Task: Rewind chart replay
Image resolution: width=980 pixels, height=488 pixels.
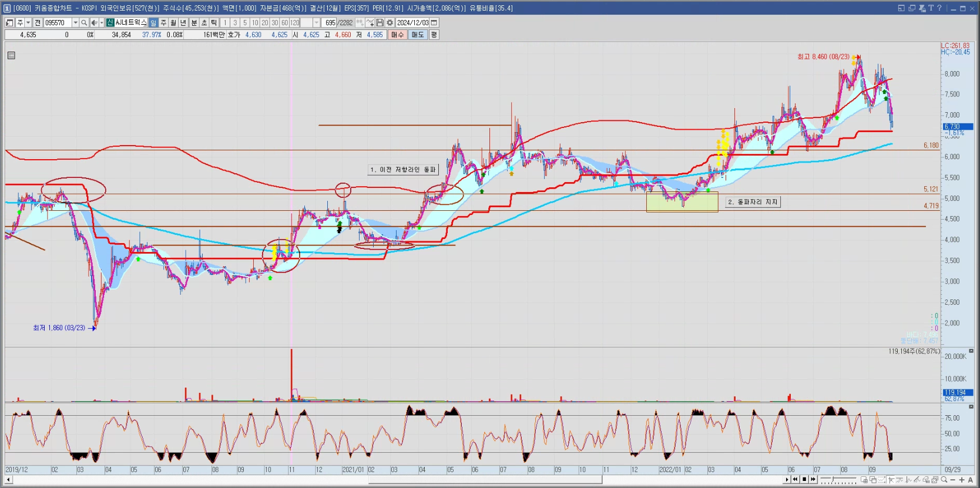Action: pyautogui.click(x=796, y=480)
